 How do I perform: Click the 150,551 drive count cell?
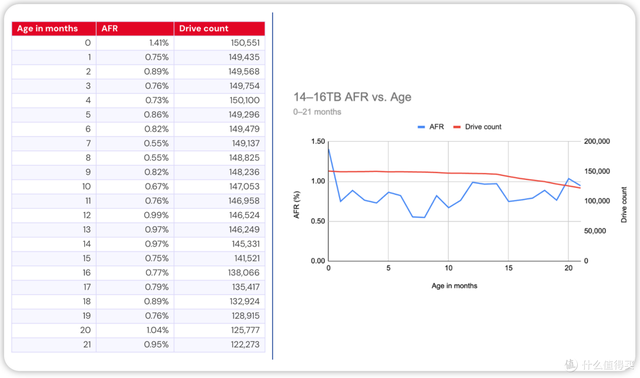220,43
